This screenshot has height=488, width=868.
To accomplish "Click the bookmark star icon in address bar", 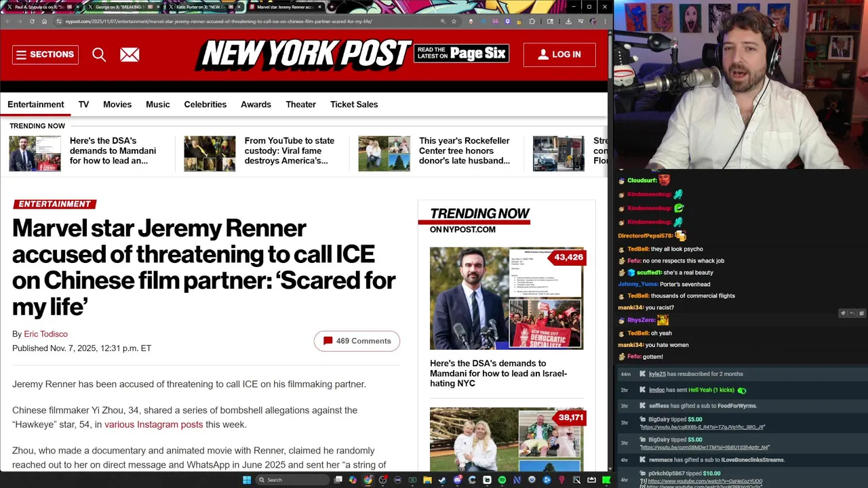I will tap(454, 21).
